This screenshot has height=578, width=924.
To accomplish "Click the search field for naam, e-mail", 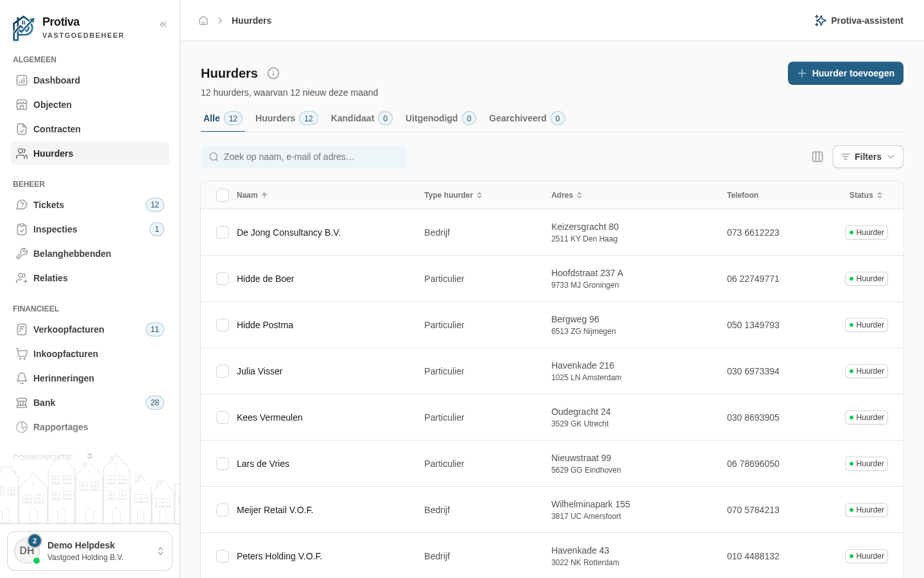I will coord(304,157).
